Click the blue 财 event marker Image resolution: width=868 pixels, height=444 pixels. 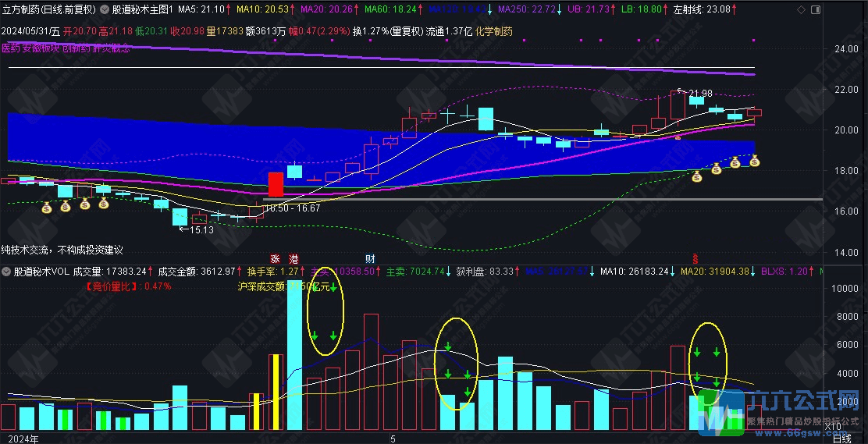370,258
